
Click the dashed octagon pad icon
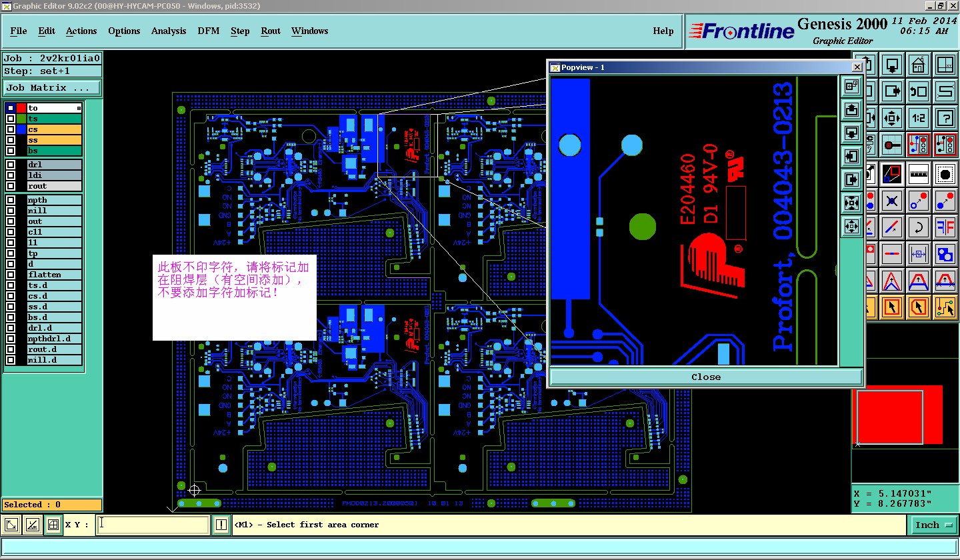(x=946, y=174)
